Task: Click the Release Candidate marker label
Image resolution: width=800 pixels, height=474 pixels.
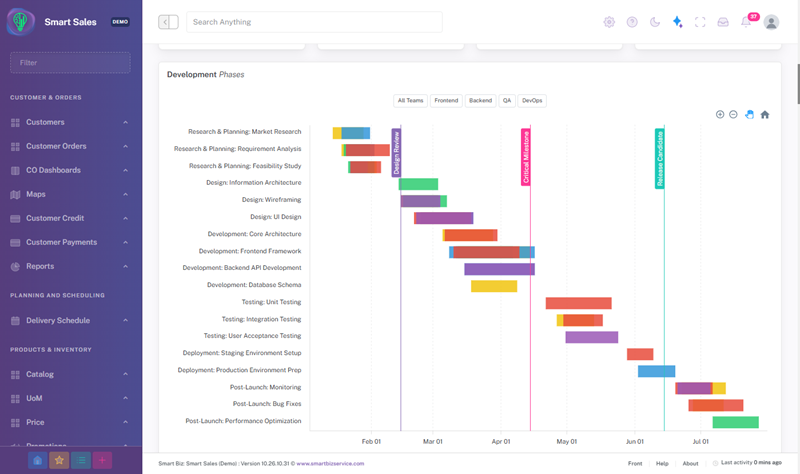Action: 660,159
